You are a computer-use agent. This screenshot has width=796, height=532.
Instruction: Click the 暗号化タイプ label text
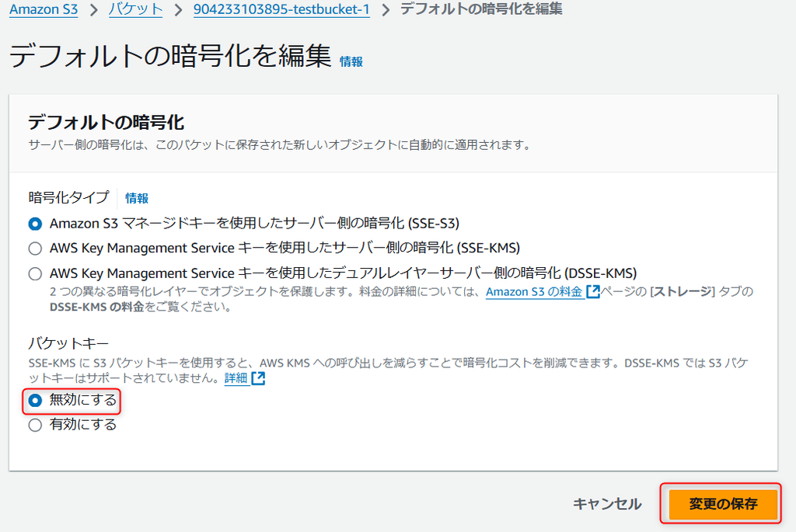(68, 197)
